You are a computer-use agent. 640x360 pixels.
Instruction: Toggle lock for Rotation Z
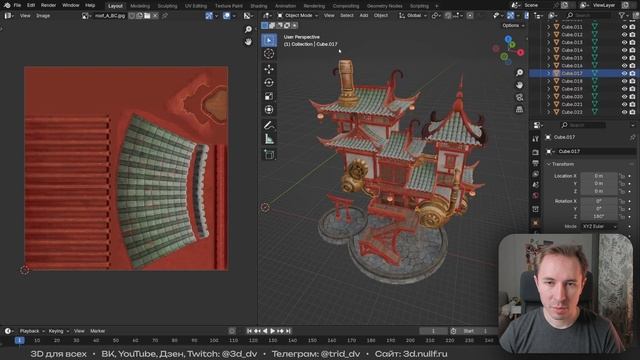coord(622,216)
